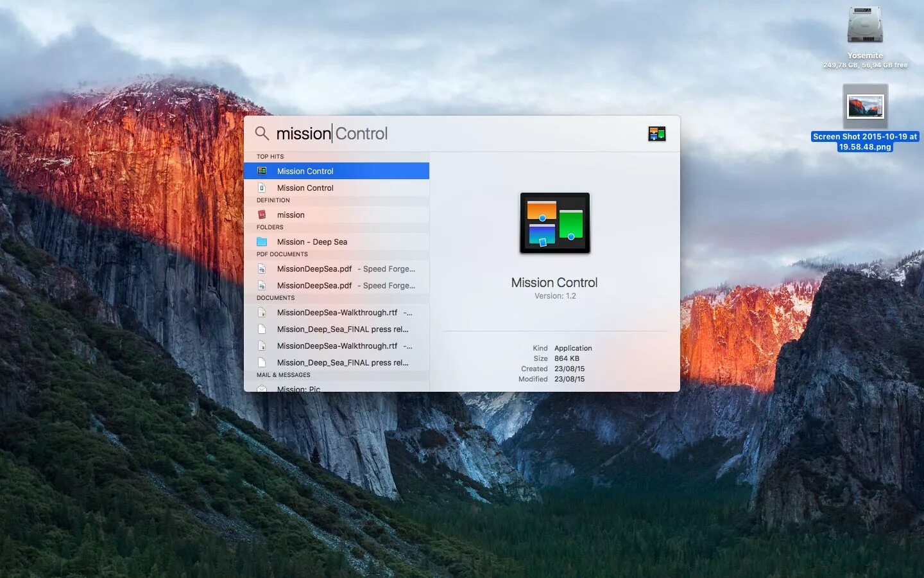This screenshot has width=924, height=578.
Task: Click the 'Application' kind value
Action: pyautogui.click(x=573, y=348)
